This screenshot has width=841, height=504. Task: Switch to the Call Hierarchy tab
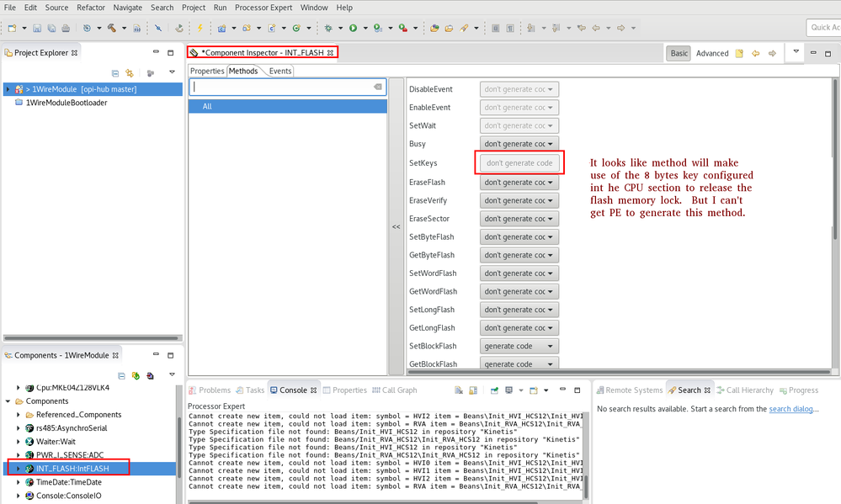745,390
